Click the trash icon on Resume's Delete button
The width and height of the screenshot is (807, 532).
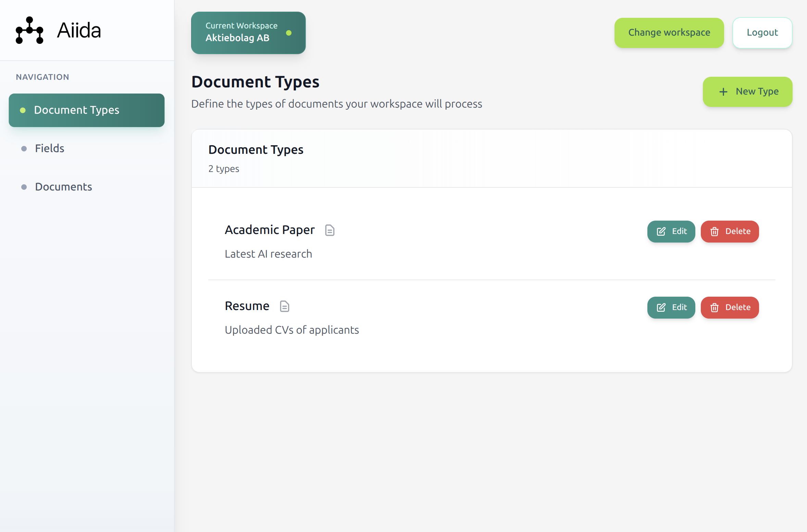tap(715, 307)
